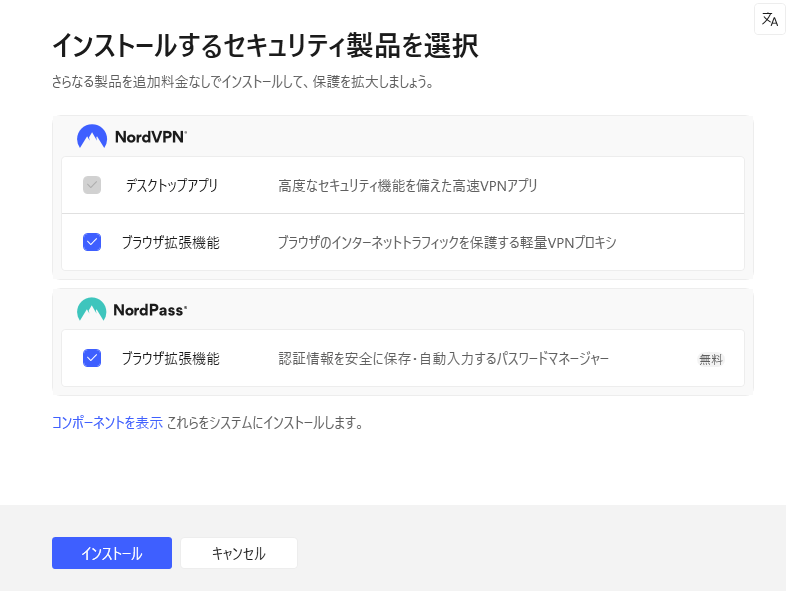Click the NordVPN mountain logo
This screenshot has height=591, width=786.
point(92,136)
